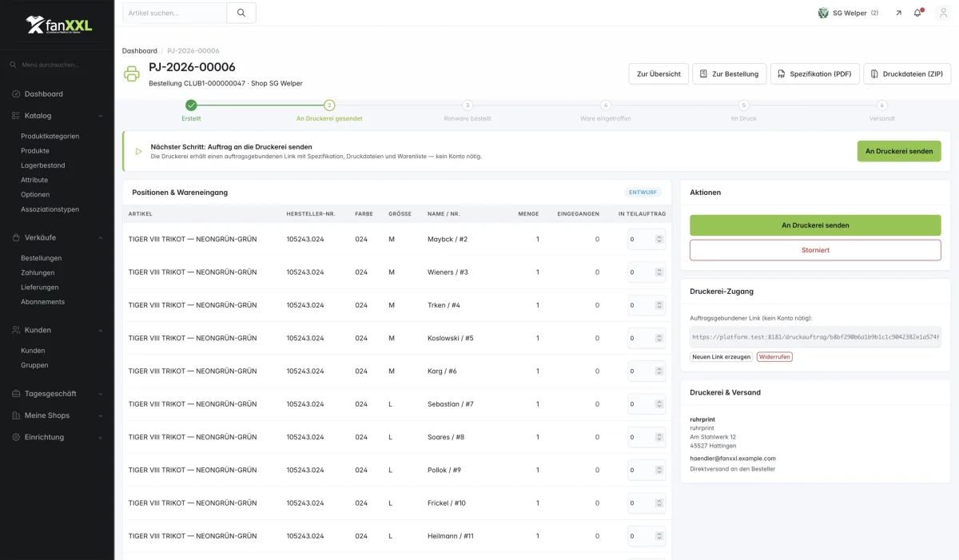Click the Dashboard icon in sidebar
This screenshot has height=560, width=959.
[16, 94]
